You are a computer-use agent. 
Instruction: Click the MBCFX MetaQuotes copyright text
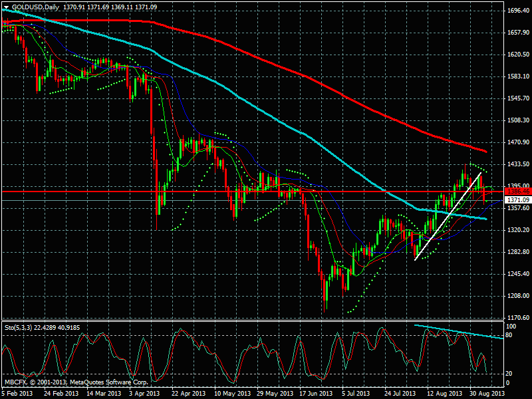pos(76,382)
